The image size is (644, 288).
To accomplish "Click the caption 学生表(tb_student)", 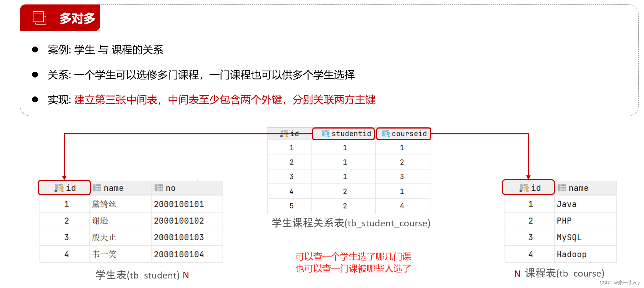I will pyautogui.click(x=138, y=275).
